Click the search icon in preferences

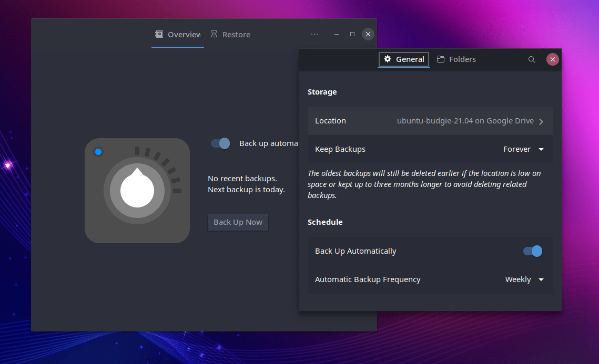[532, 59]
